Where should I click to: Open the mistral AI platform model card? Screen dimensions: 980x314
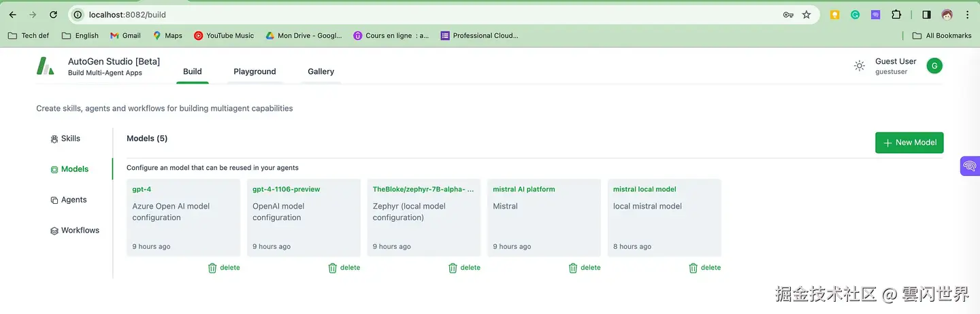click(544, 217)
